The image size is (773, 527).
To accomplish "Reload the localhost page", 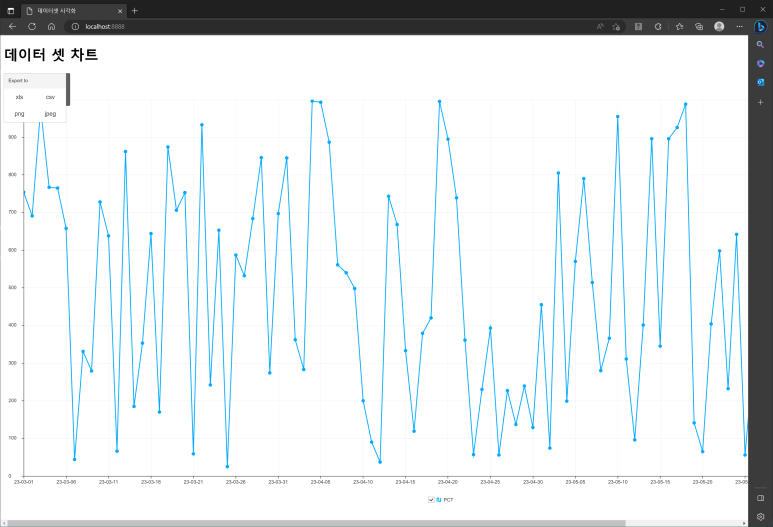I will [x=32, y=27].
